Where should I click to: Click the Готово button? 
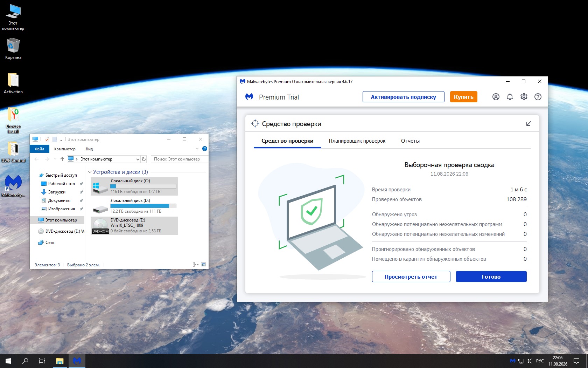(491, 277)
